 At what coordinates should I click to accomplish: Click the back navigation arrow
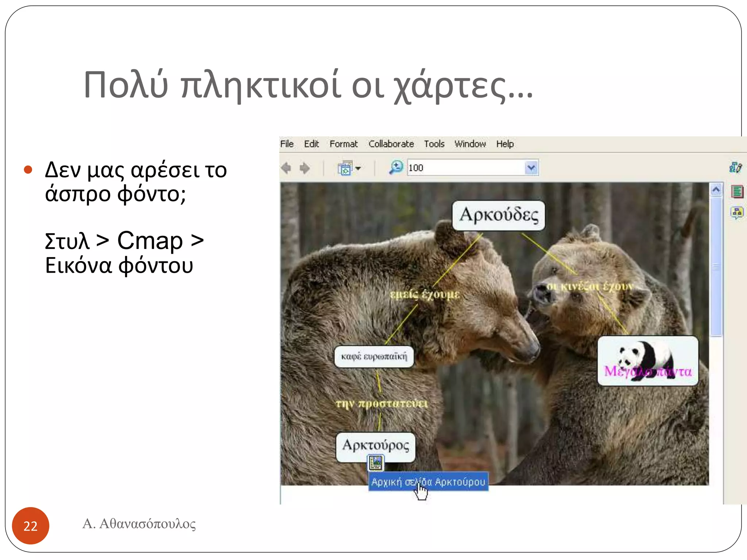(x=286, y=168)
